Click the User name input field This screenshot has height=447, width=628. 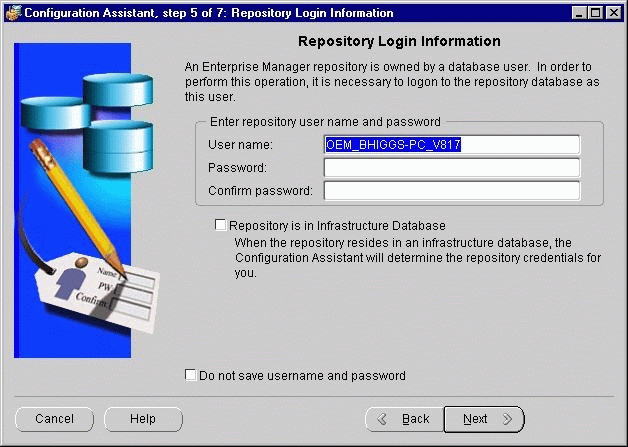coord(451,145)
